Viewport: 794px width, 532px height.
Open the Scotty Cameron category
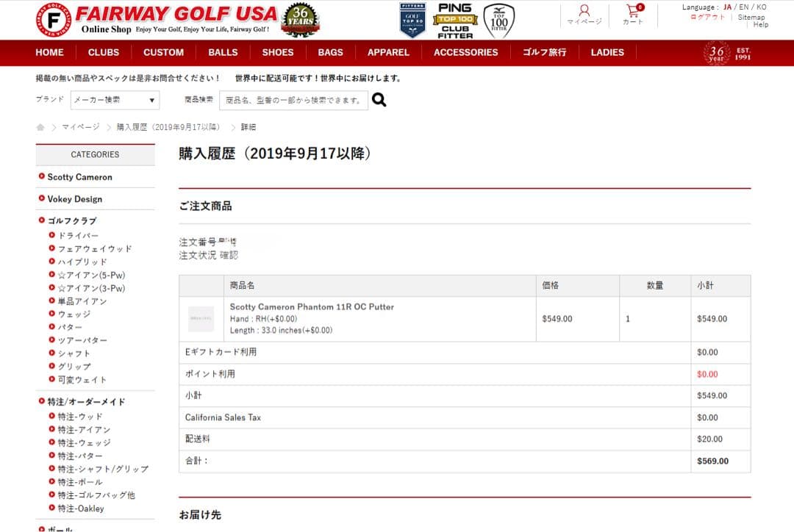point(79,176)
